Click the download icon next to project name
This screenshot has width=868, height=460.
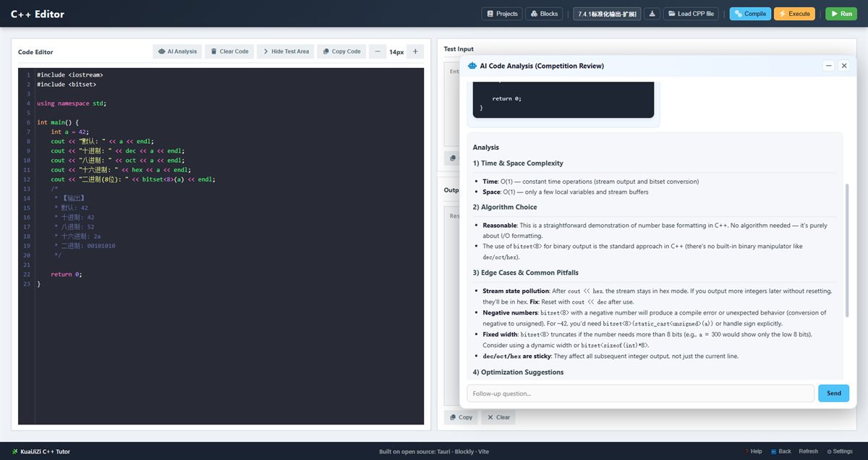(652, 14)
